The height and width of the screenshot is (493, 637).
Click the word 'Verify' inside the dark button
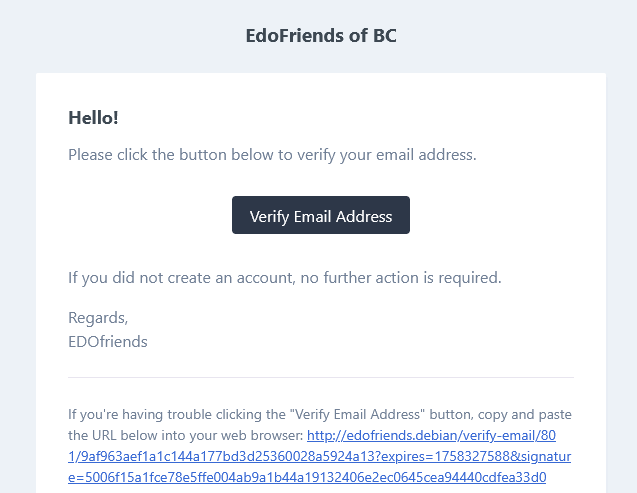tap(269, 216)
